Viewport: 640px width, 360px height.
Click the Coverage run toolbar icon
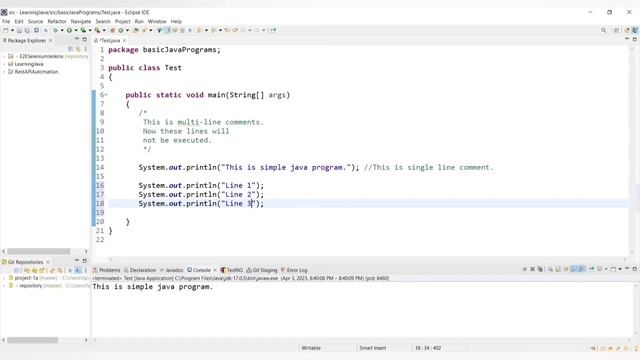(x=83, y=30)
